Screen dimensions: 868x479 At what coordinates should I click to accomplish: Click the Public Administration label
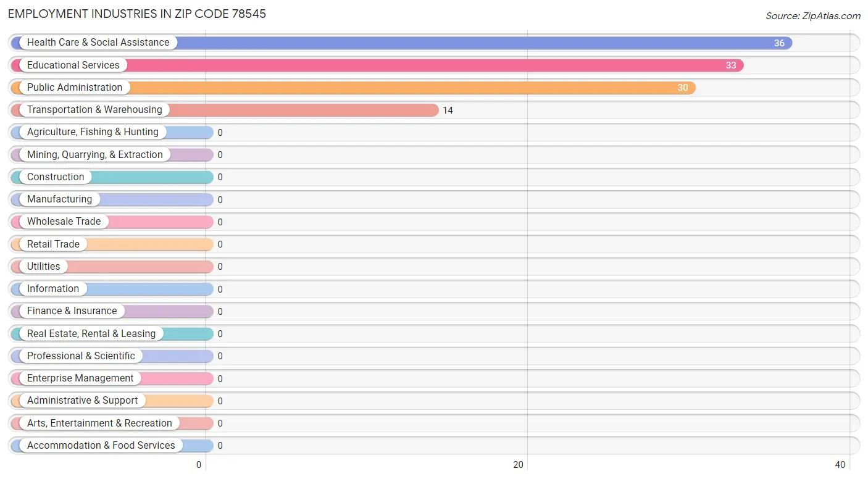(x=75, y=87)
